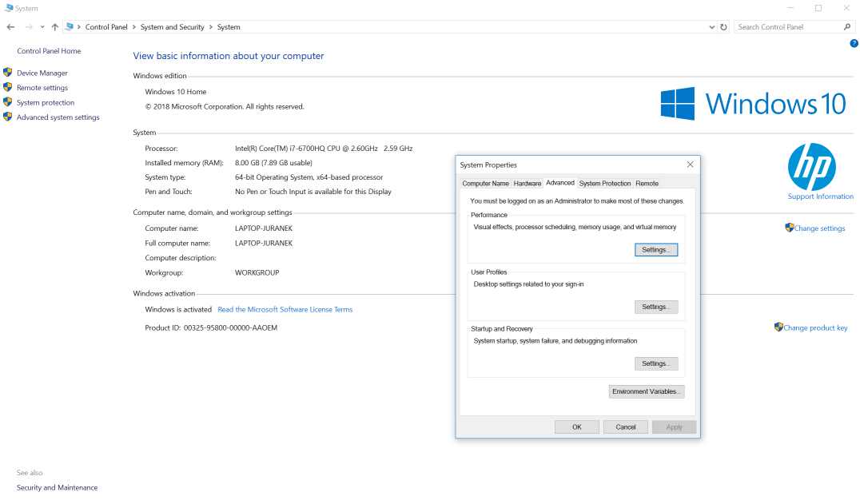860x504 pixels.
Task: Click the shield icon beside System protection
Action: point(8,102)
